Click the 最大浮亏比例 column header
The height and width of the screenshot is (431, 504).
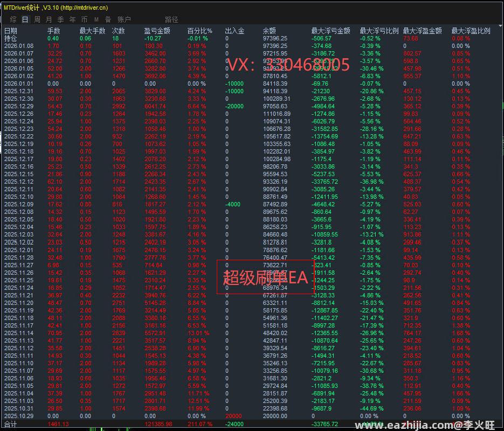379,31
